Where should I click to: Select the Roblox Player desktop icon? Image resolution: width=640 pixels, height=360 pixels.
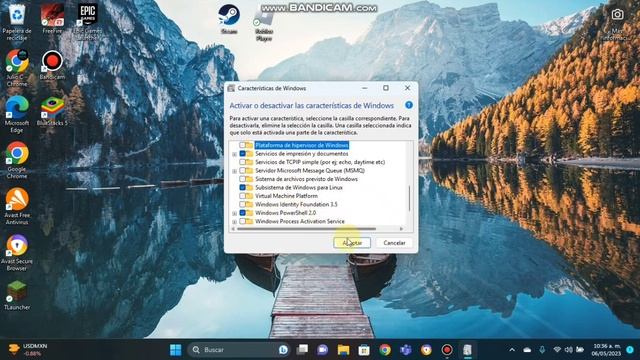(x=264, y=24)
